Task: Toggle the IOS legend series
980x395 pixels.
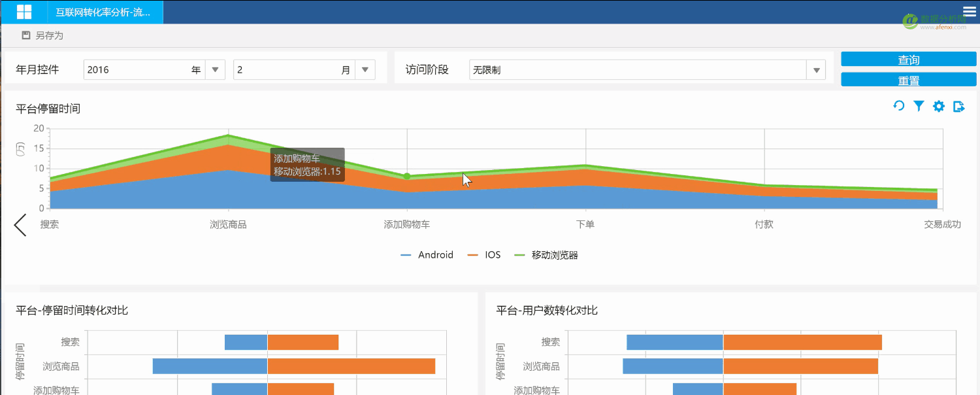Action: (484, 255)
